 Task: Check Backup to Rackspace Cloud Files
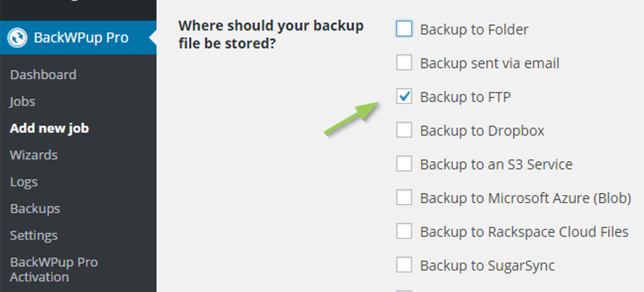(404, 231)
